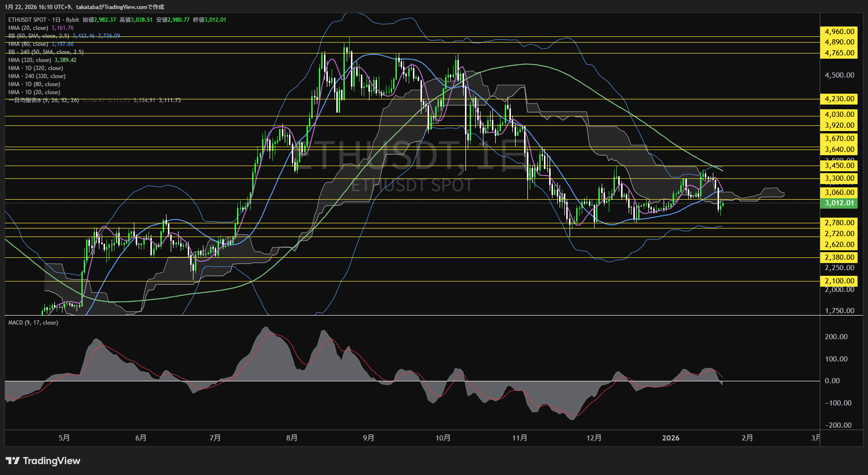Click the MACD (9, 17, close) pane title

pos(33,323)
